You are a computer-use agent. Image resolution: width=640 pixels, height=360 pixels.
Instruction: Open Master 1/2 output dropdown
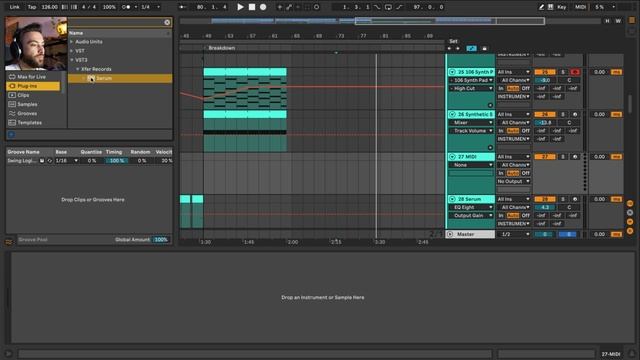point(513,234)
